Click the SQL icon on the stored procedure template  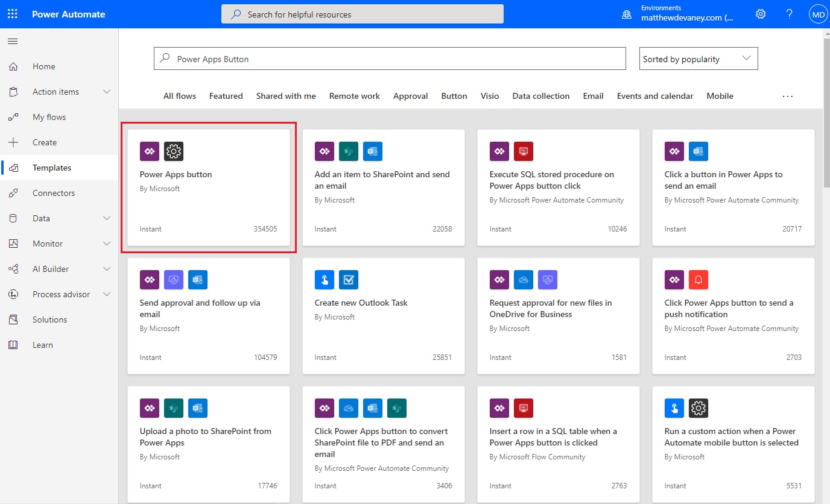pos(523,151)
